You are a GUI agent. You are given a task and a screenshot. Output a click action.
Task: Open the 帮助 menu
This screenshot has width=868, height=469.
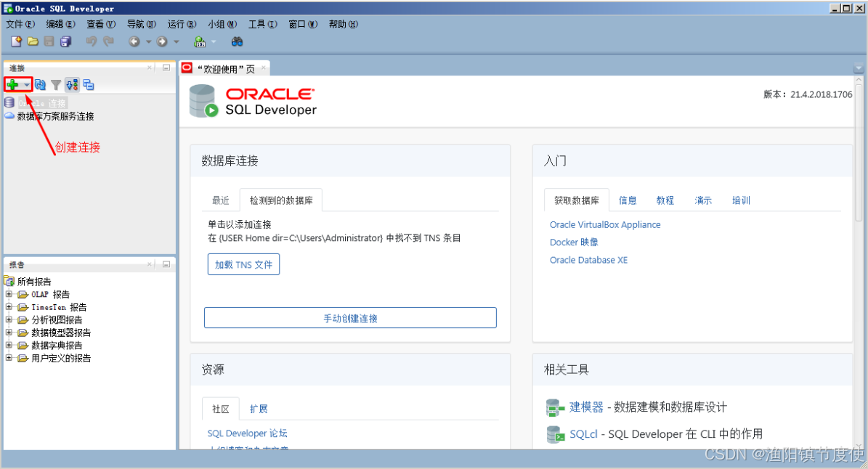[344, 24]
